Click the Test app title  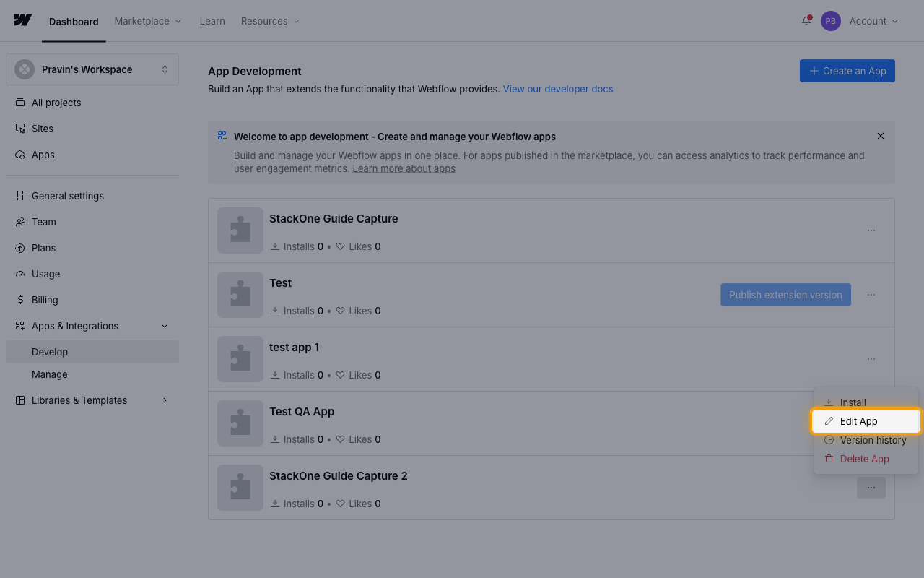pyautogui.click(x=281, y=283)
